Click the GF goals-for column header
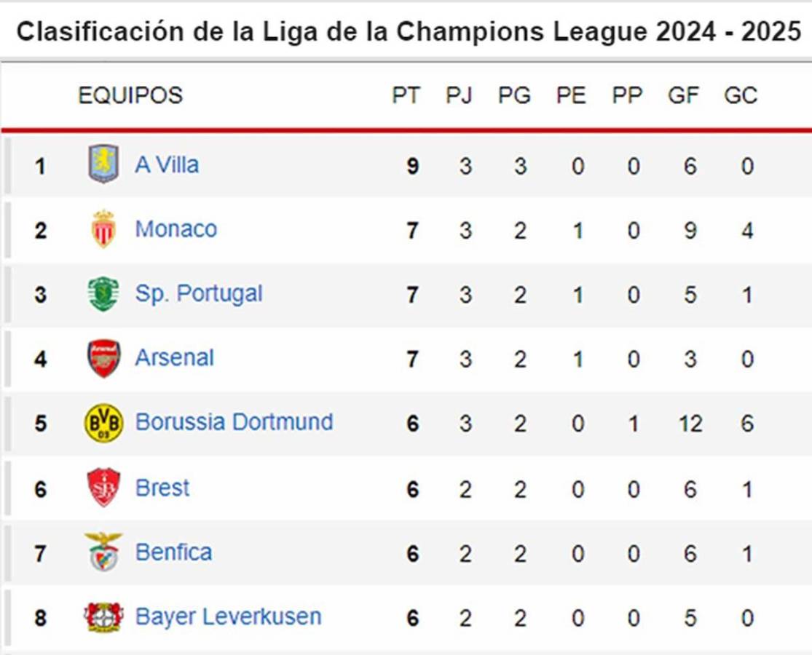This screenshot has width=812, height=655. [683, 95]
